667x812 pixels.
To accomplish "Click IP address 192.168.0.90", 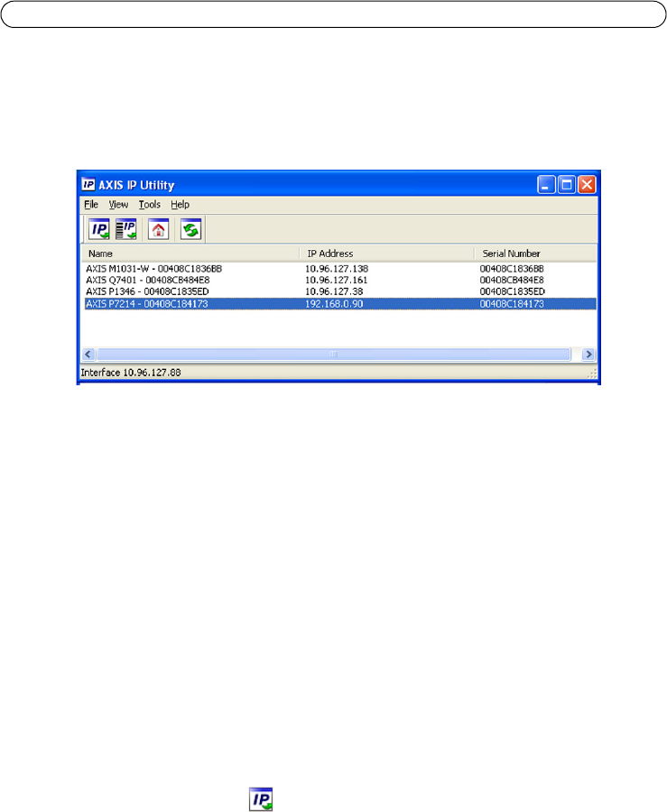I will [334, 304].
